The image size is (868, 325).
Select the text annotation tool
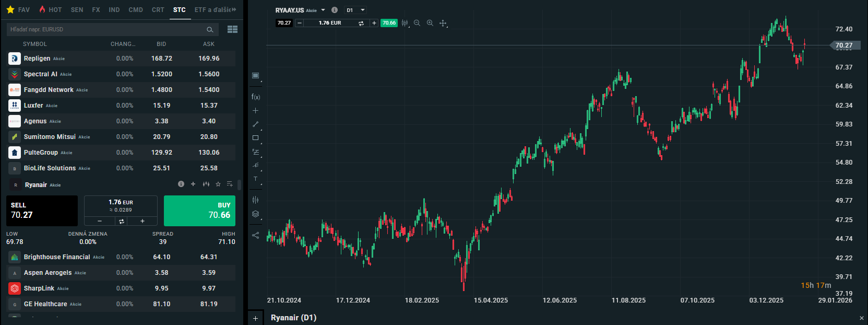pos(255,179)
